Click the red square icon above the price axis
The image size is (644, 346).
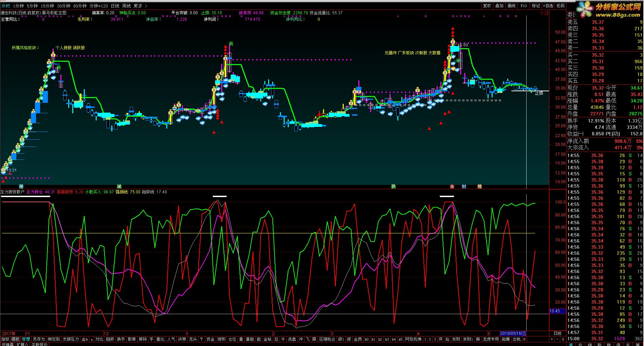(x=546, y=13)
